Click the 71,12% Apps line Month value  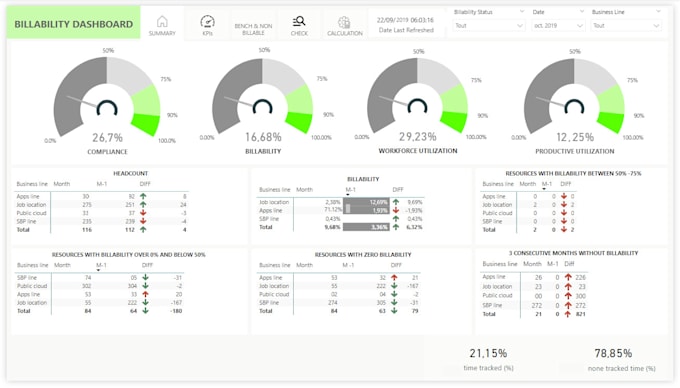[332, 210]
